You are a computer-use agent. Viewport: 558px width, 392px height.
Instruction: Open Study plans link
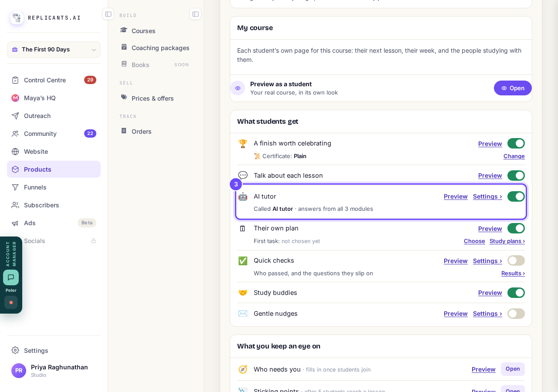[507, 241]
